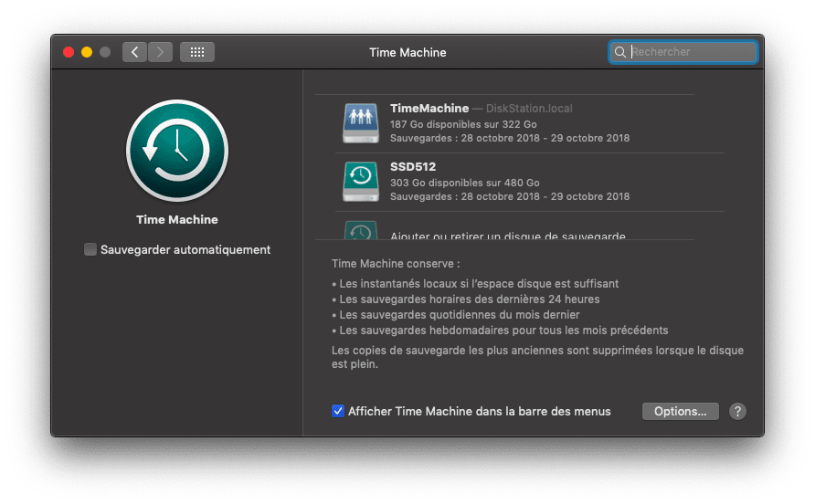Click the sauvegardes horaires bullet line
The image size is (815, 504).
466,299
